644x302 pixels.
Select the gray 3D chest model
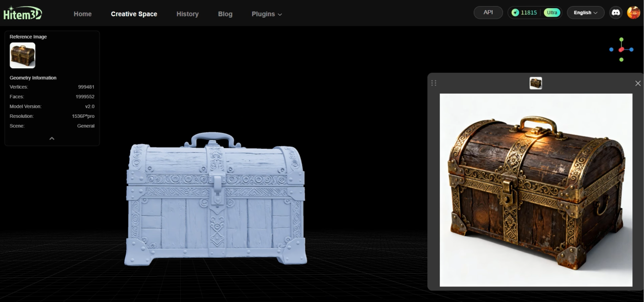point(215,199)
